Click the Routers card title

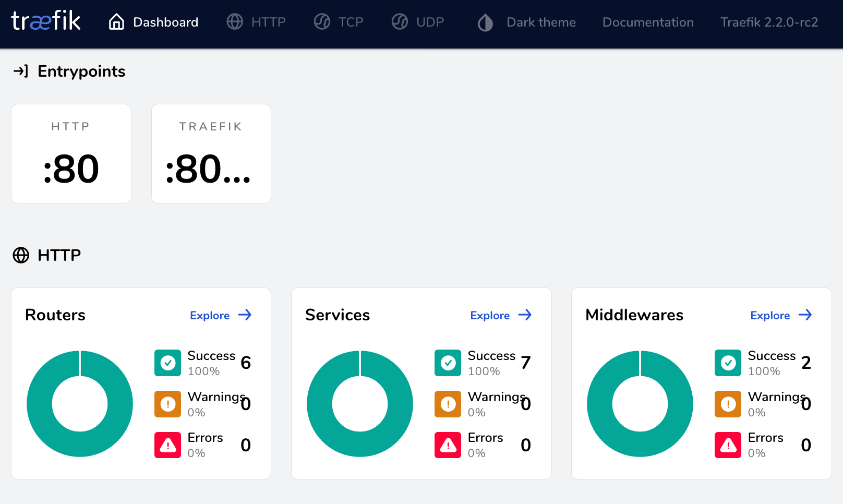pos(55,315)
